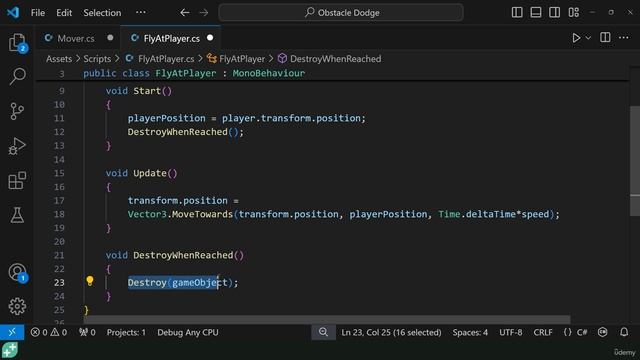Image resolution: width=640 pixels, height=360 pixels.
Task: Open the Testing flask view
Action: (17, 215)
